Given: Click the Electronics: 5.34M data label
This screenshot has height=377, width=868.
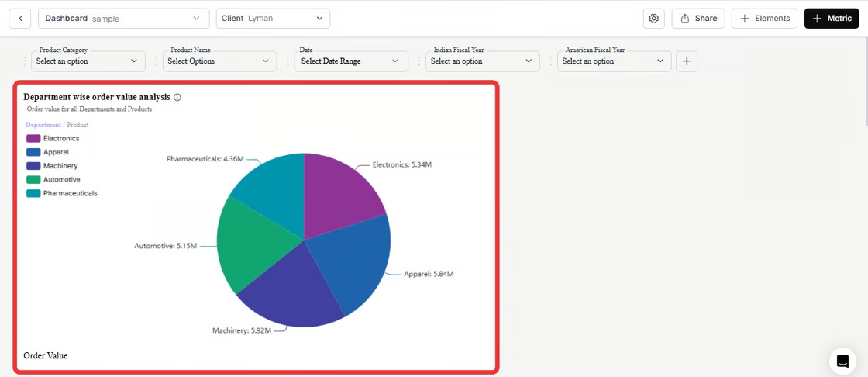Looking at the screenshot, I should pos(402,164).
